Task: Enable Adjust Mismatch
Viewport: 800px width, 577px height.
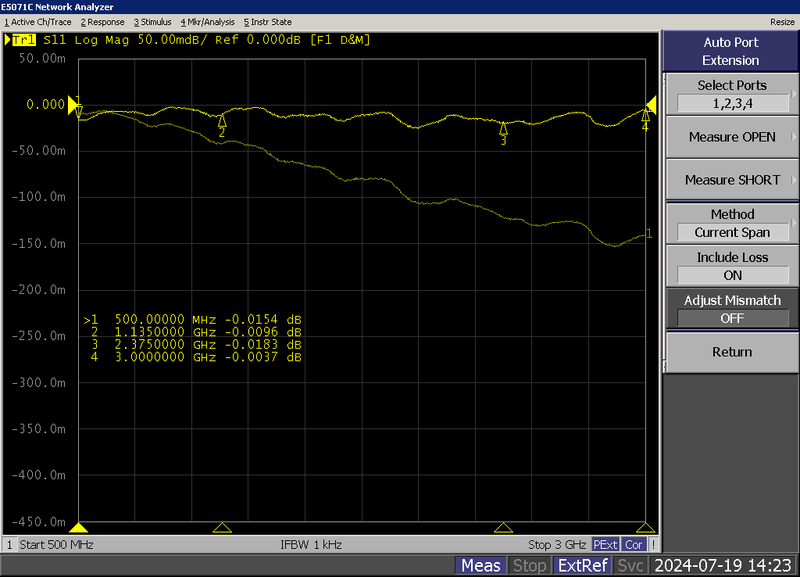Action: pos(731,308)
